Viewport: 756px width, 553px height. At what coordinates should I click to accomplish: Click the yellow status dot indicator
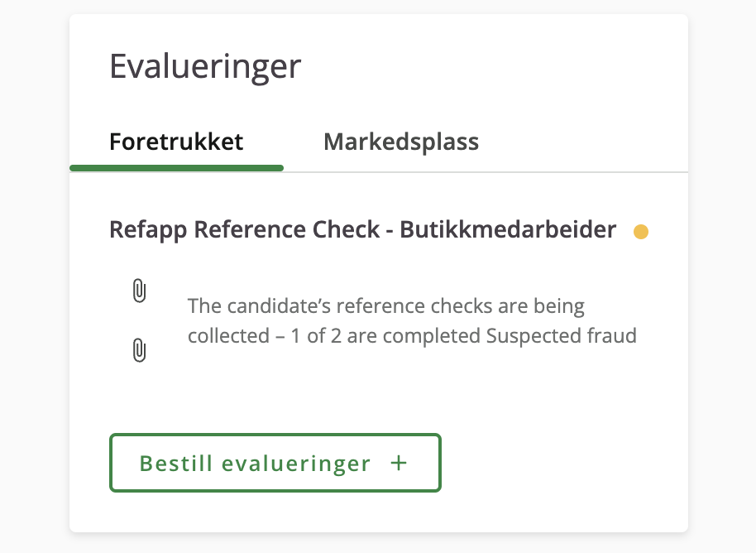coord(641,232)
